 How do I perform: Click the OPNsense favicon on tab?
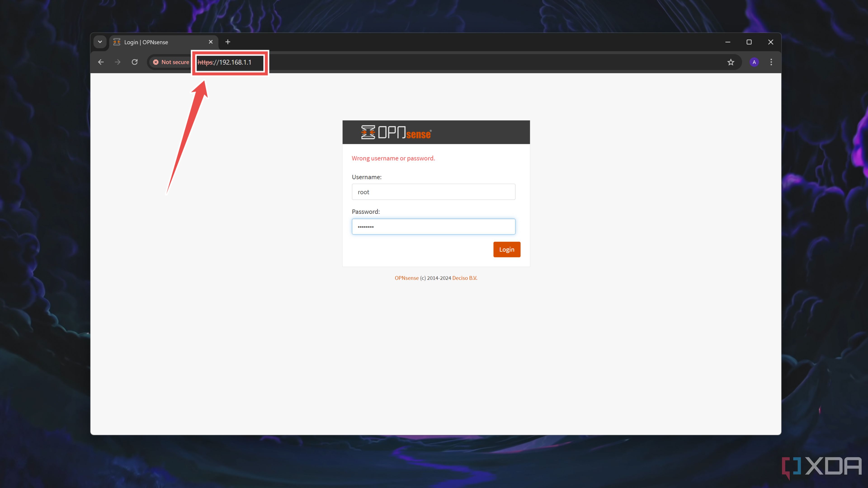(x=117, y=42)
